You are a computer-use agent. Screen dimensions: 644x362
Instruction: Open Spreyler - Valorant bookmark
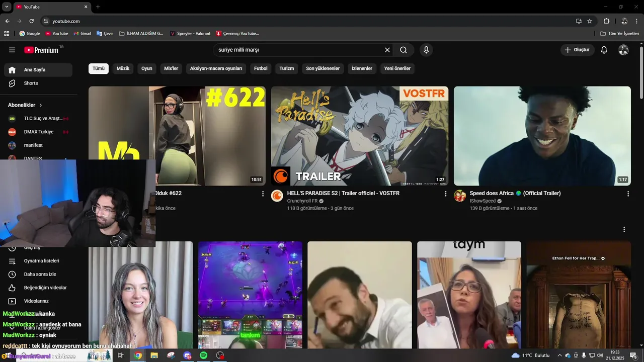click(190, 33)
